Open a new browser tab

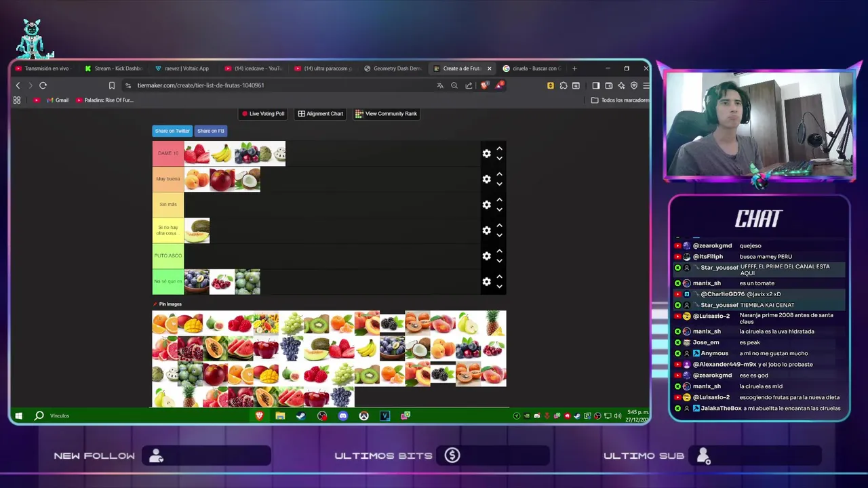[x=574, y=68]
